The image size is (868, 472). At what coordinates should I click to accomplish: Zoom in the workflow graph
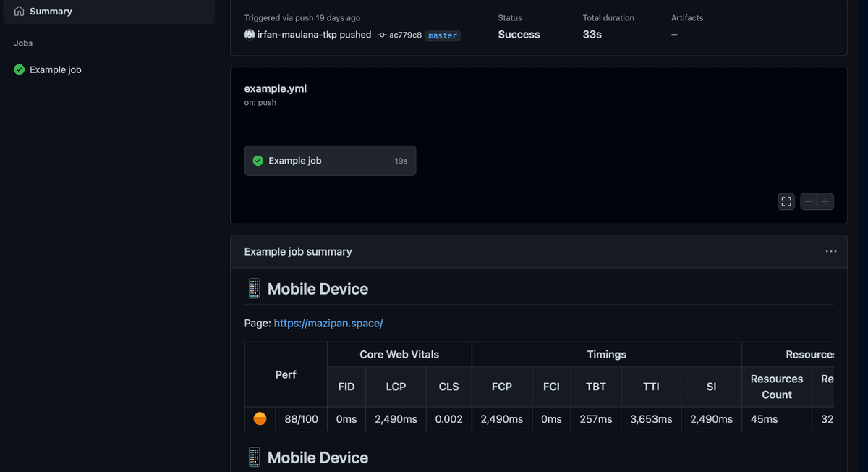[825, 202]
